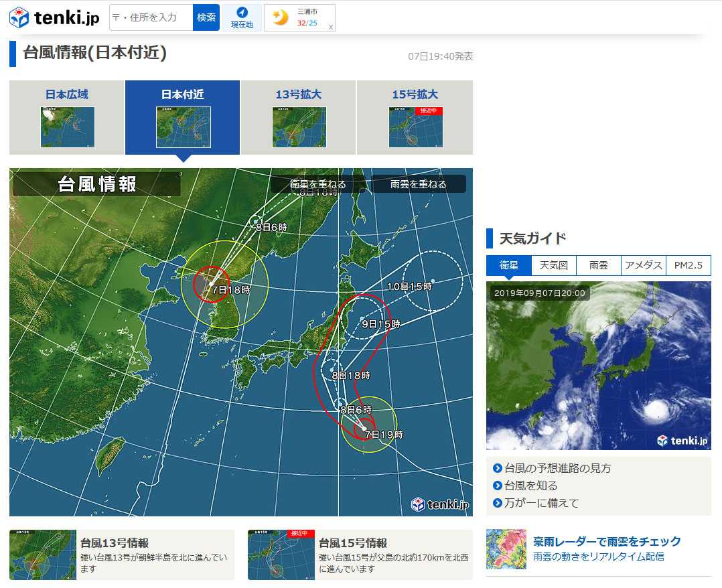Select the 日本広域 map tab
This screenshot has height=588, width=722.
click(x=67, y=118)
